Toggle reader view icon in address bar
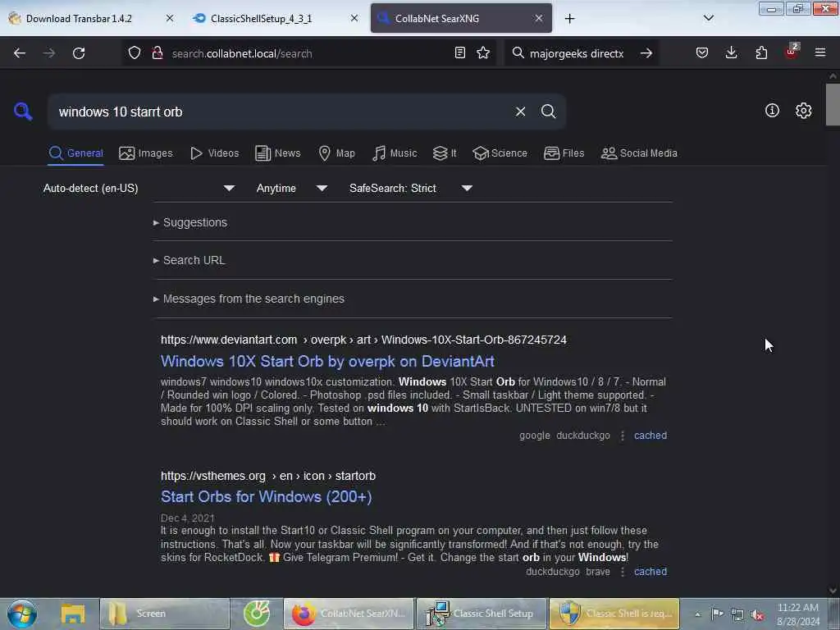Screen dimensions: 840x630 (x=459, y=53)
